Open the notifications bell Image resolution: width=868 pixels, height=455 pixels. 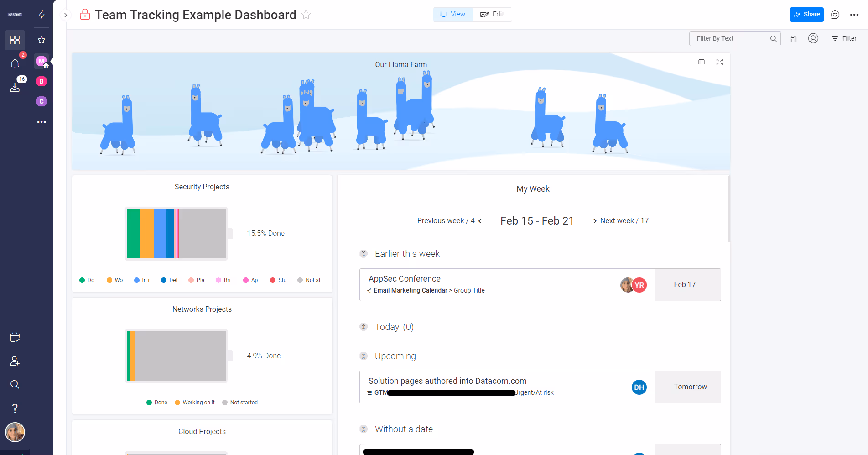click(x=15, y=64)
